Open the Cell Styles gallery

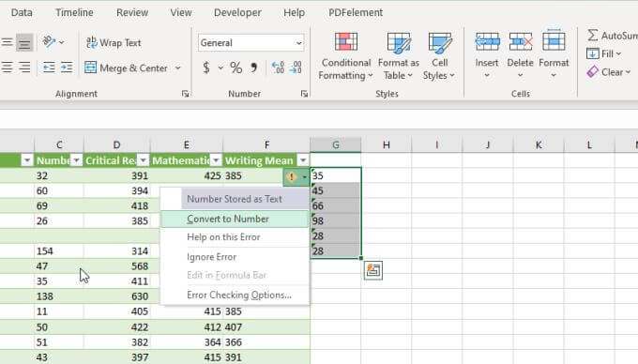(439, 56)
